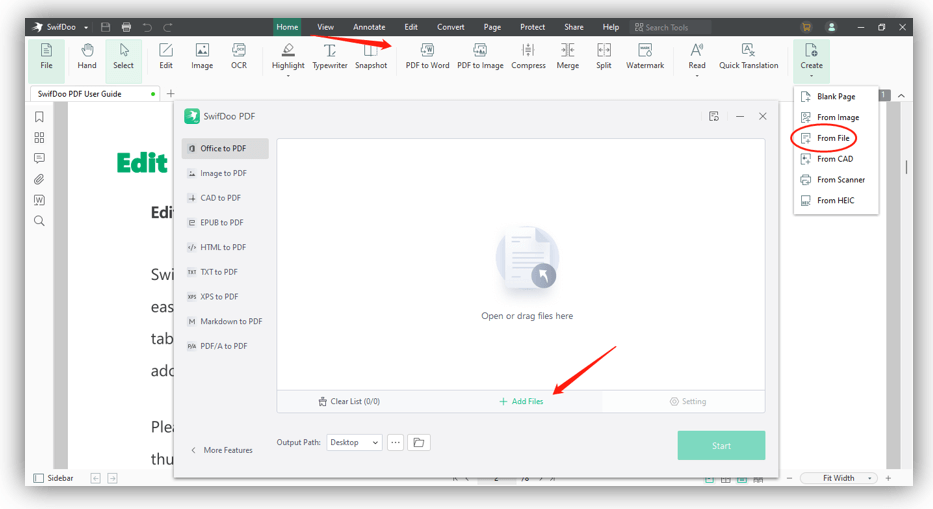Viewport: 933px width, 509px height.
Task: Choose From CAD in Create menu
Action: [x=835, y=159]
